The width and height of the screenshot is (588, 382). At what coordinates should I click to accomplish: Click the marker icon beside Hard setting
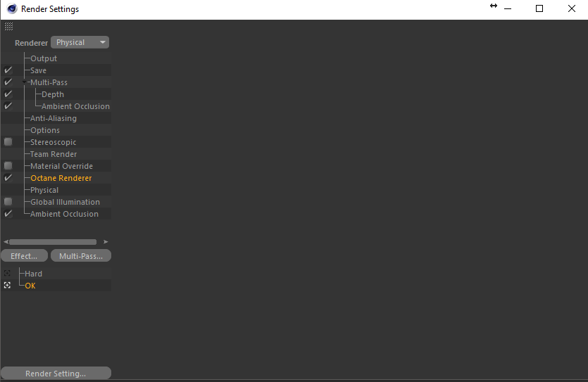[7, 274]
